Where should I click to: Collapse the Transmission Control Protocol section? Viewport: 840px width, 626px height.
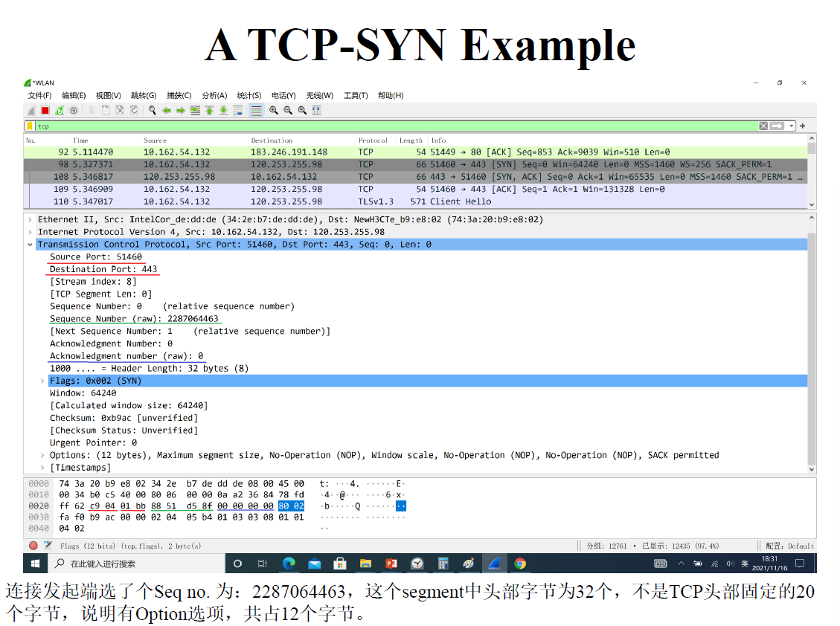(30, 245)
